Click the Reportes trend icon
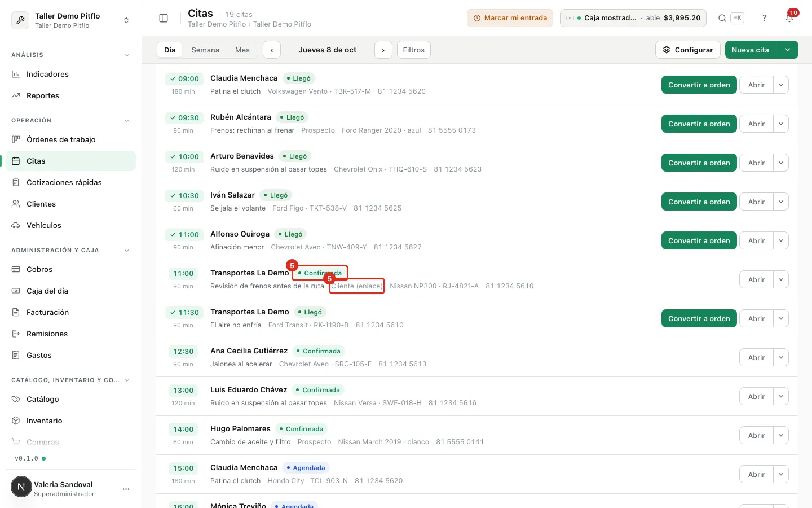 tap(16, 95)
